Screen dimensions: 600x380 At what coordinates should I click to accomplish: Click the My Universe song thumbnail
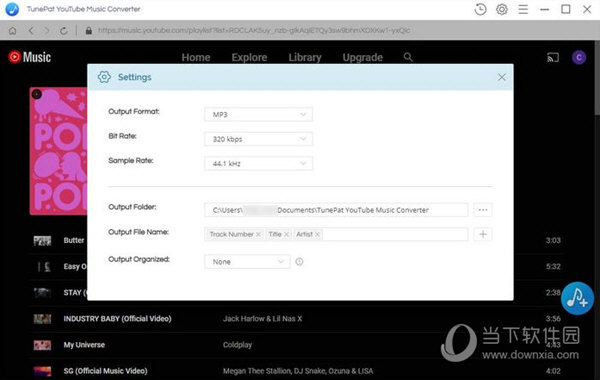pos(42,345)
